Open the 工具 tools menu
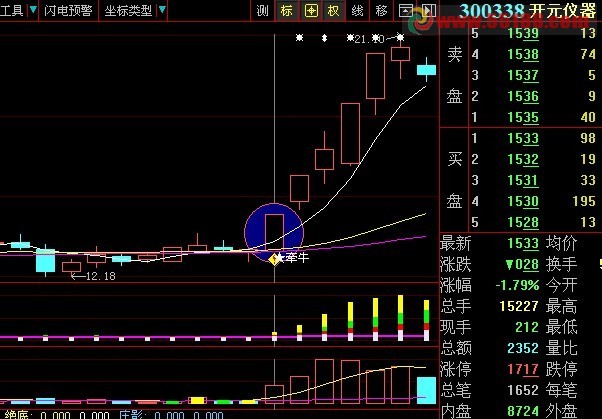This screenshot has width=602, height=419. coord(12,10)
